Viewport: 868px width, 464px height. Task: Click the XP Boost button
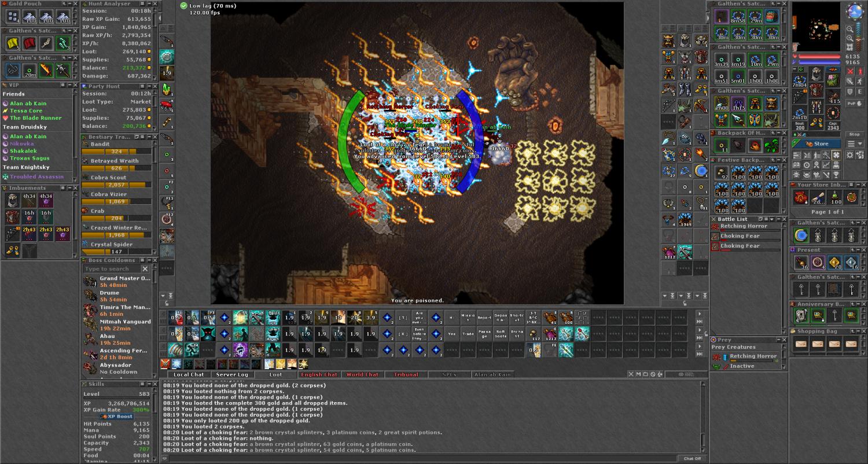pyautogui.click(x=116, y=417)
